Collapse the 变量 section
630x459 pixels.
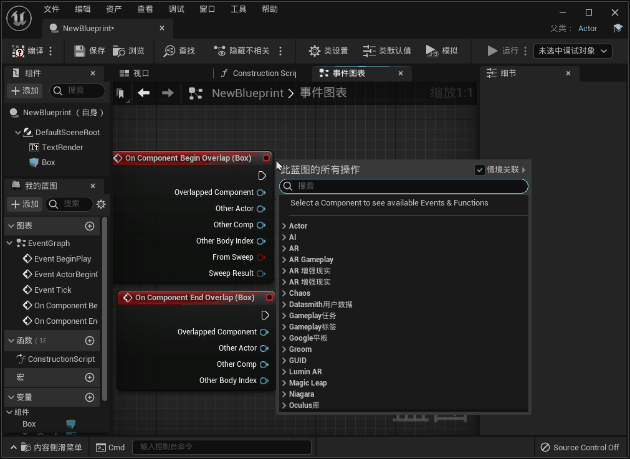point(11,398)
